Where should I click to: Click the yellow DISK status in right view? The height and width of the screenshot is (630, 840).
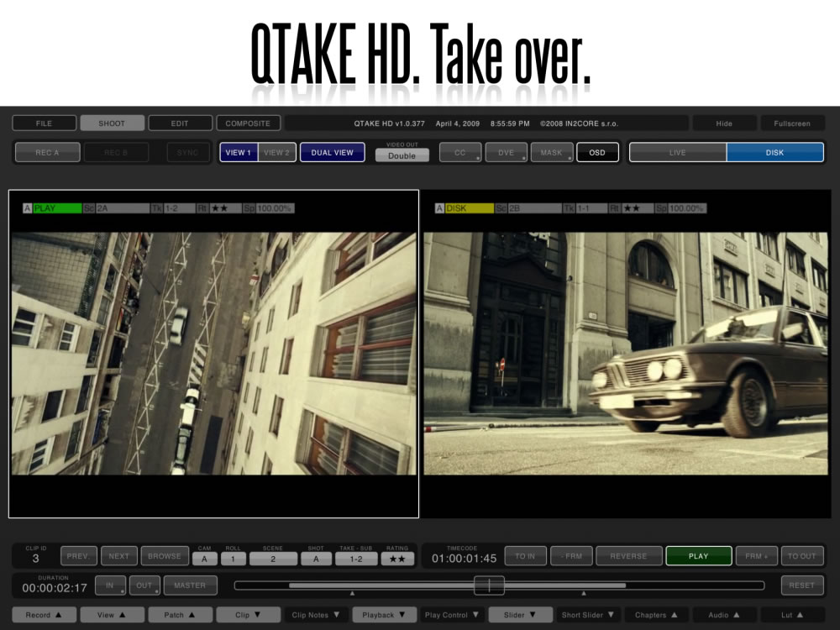point(470,208)
